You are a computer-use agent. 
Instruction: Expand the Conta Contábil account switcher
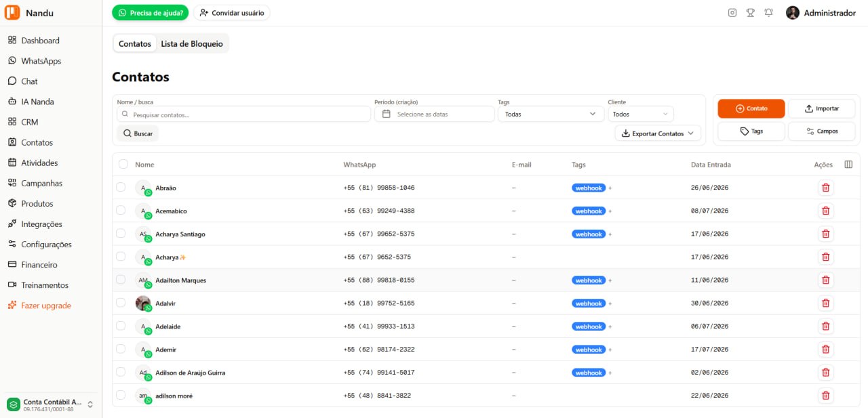click(52, 404)
